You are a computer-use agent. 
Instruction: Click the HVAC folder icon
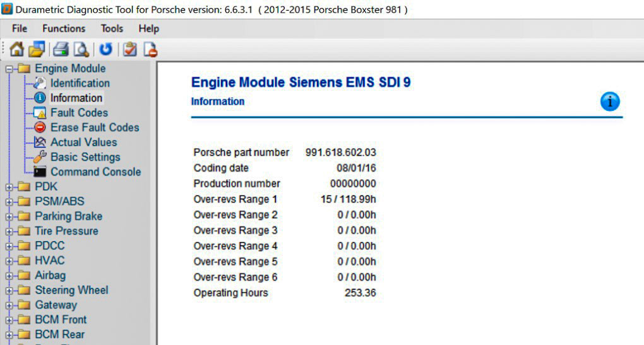24,260
